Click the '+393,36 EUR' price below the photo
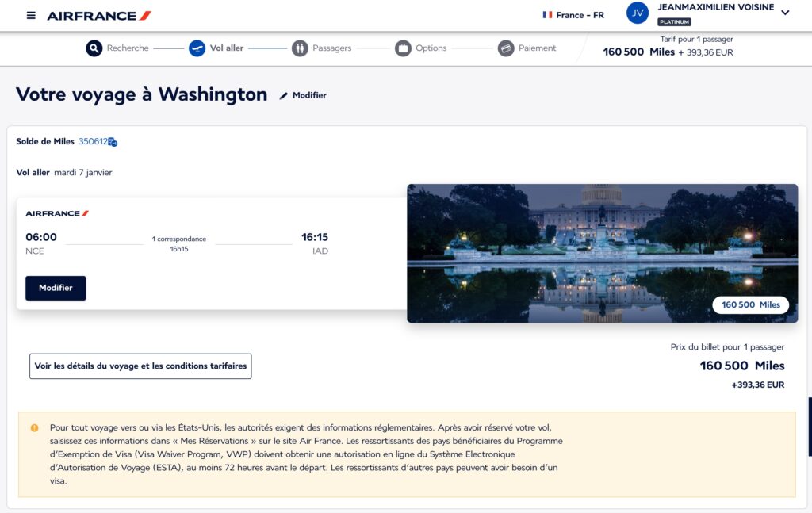 (757, 385)
